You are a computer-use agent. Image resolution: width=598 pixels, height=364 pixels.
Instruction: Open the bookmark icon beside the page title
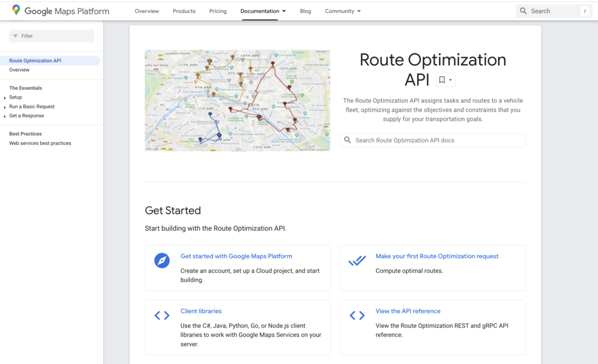click(443, 79)
